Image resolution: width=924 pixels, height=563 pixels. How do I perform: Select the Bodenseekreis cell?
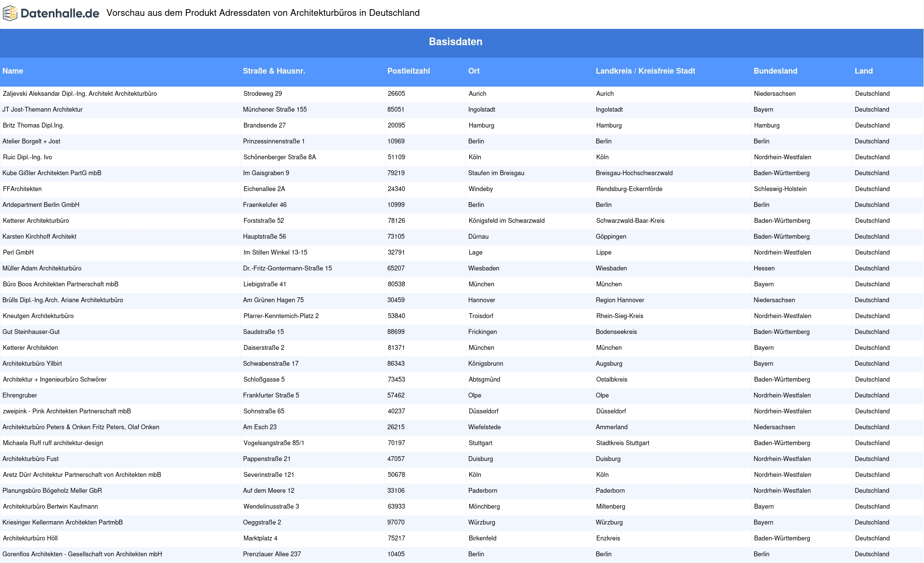click(x=616, y=332)
